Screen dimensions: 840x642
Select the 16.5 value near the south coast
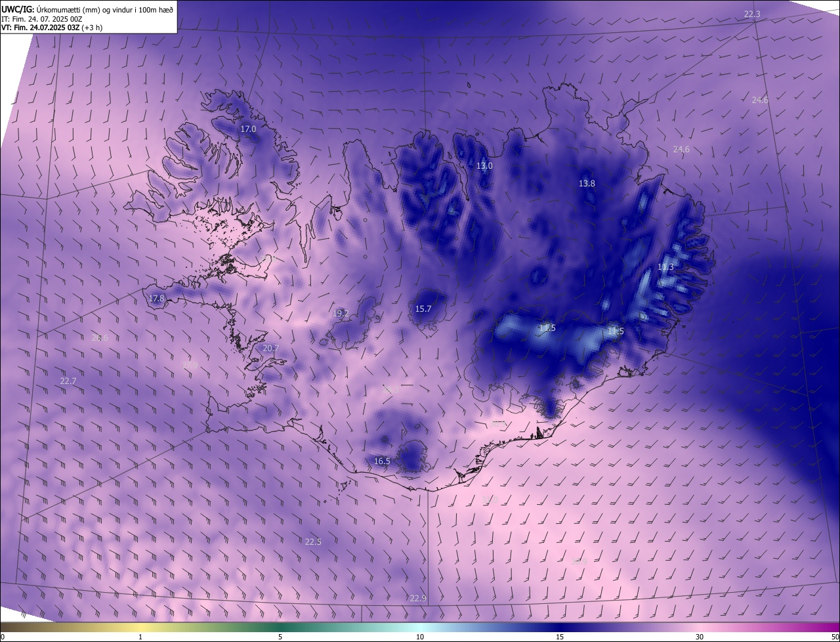pos(382,461)
